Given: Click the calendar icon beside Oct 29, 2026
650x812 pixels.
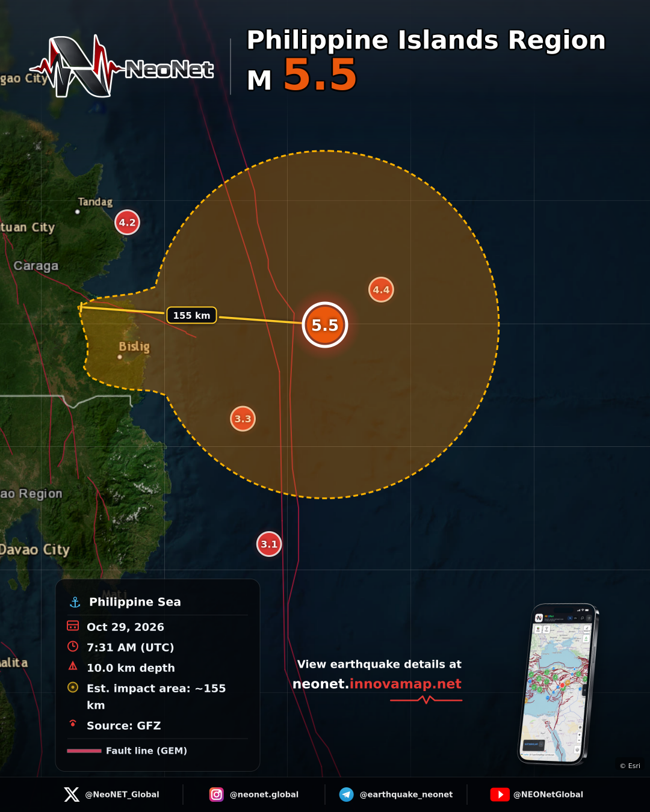Looking at the screenshot, I should click(73, 626).
